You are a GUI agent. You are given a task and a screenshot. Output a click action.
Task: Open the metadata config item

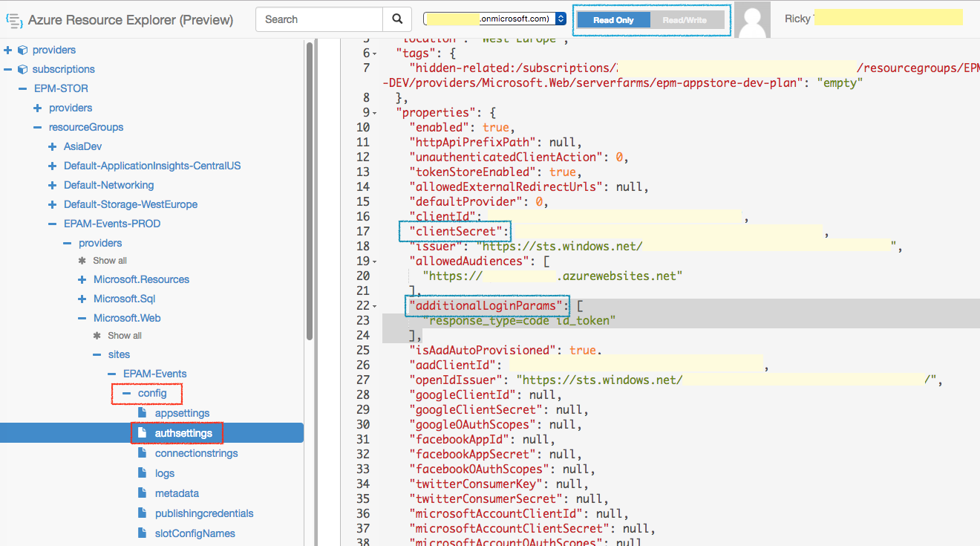point(177,493)
